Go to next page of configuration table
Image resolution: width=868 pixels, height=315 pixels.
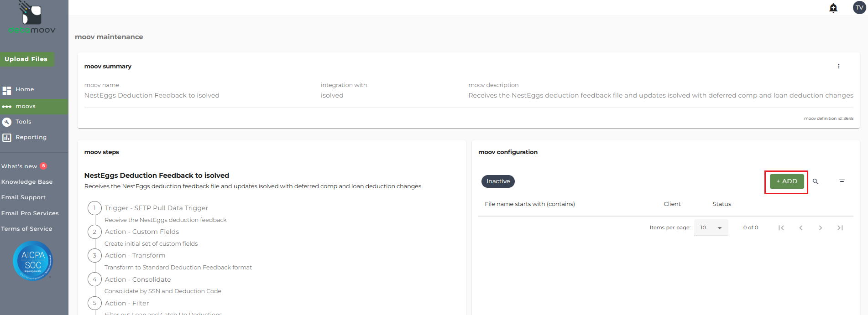click(x=821, y=227)
